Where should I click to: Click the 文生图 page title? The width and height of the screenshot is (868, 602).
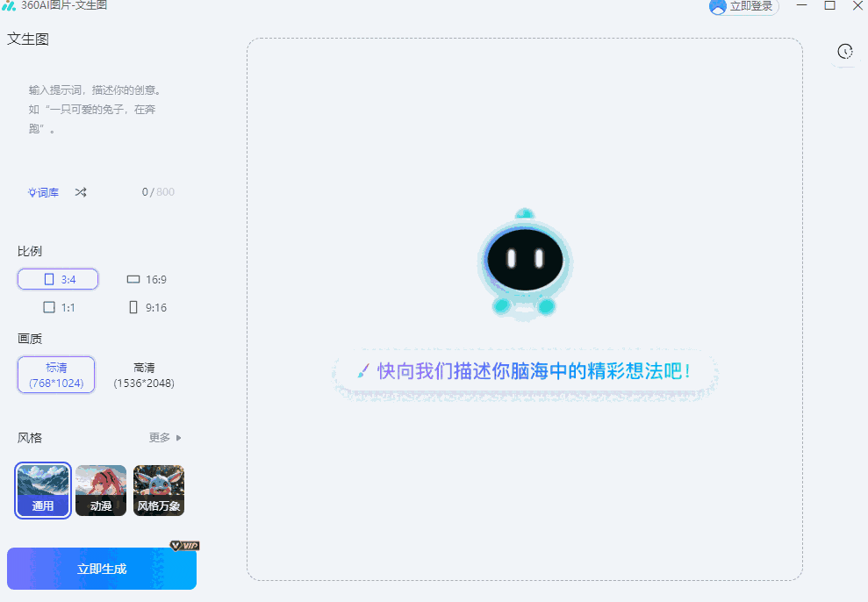point(26,39)
